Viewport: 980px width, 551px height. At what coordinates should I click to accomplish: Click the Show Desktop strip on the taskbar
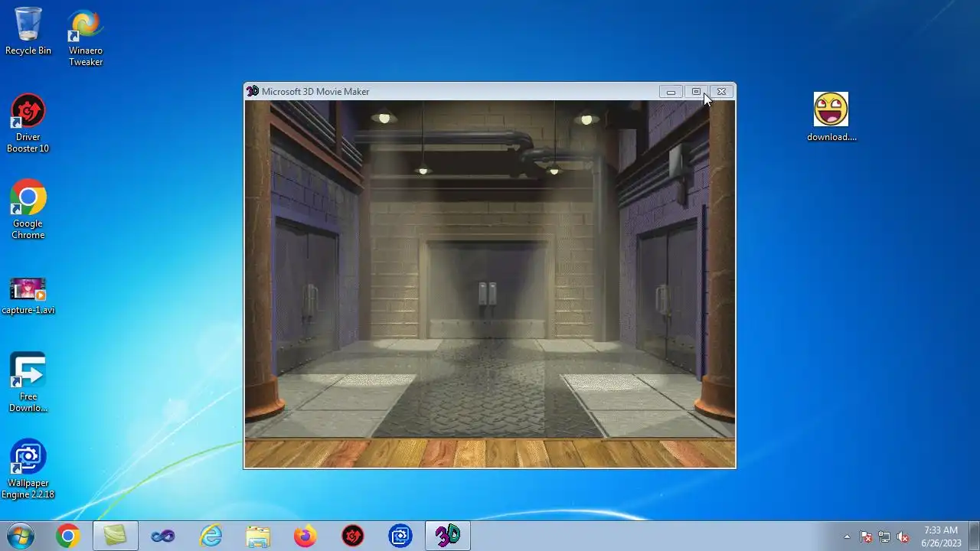974,536
